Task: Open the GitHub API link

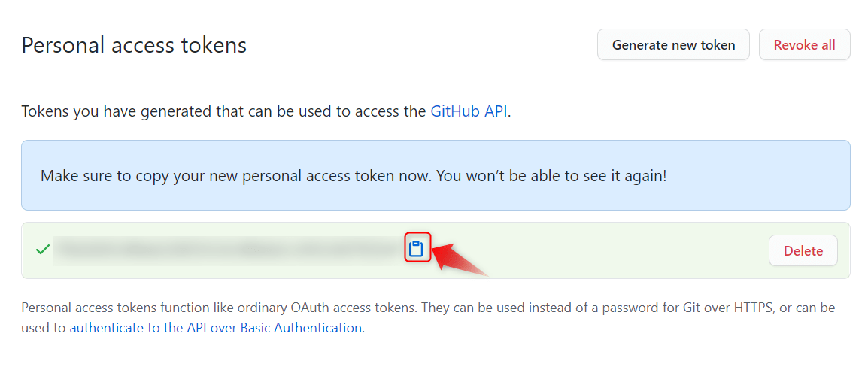Action: pyautogui.click(x=469, y=111)
